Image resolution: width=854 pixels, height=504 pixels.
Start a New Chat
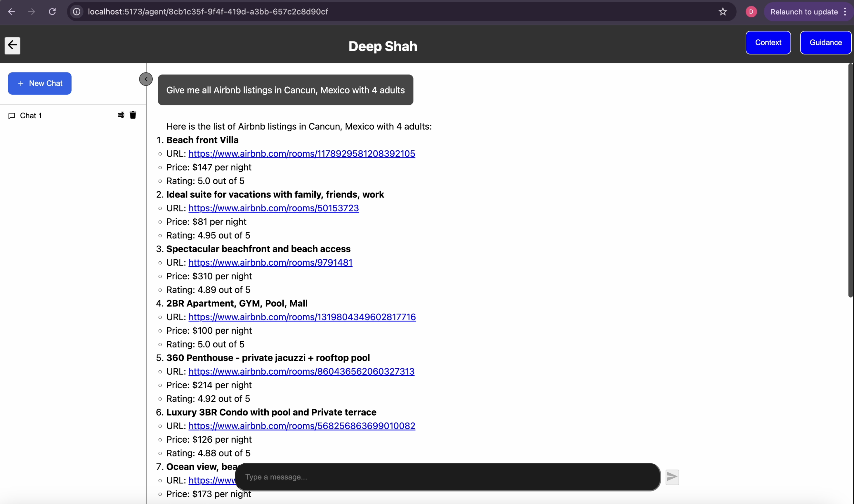(x=40, y=83)
